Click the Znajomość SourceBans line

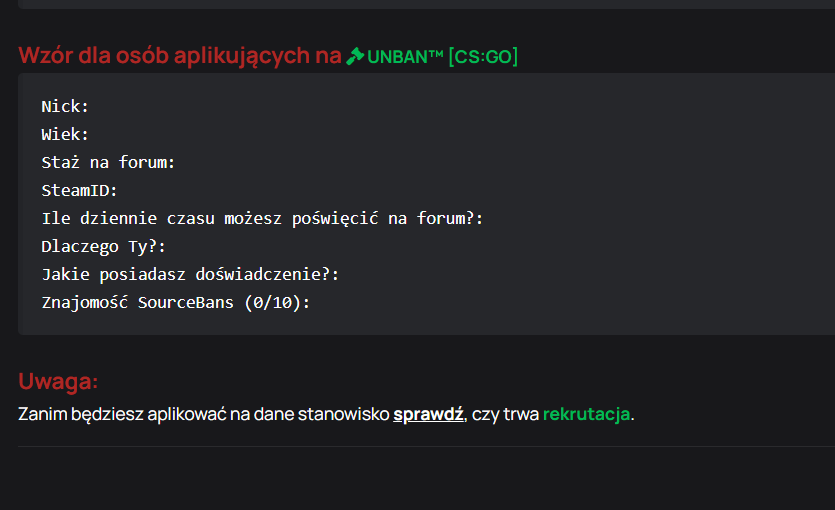coord(176,302)
